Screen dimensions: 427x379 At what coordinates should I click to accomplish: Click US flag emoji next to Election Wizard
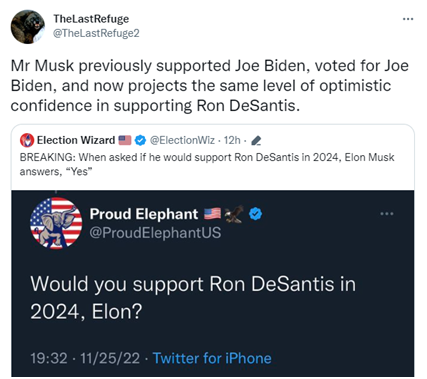[x=125, y=140]
